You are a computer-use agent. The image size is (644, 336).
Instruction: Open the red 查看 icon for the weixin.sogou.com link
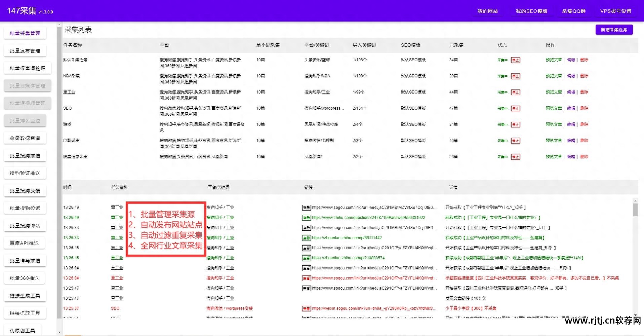pos(306,308)
